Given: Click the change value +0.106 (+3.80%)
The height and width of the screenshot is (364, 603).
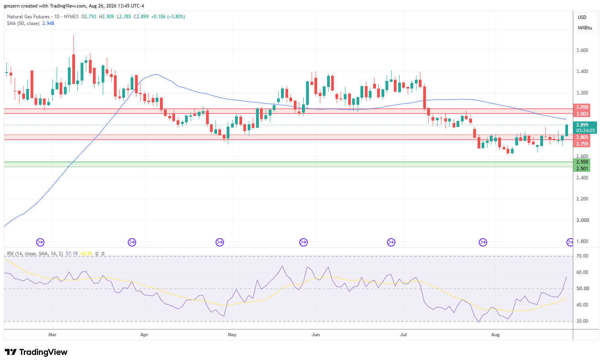Looking at the screenshot, I should click(168, 17).
